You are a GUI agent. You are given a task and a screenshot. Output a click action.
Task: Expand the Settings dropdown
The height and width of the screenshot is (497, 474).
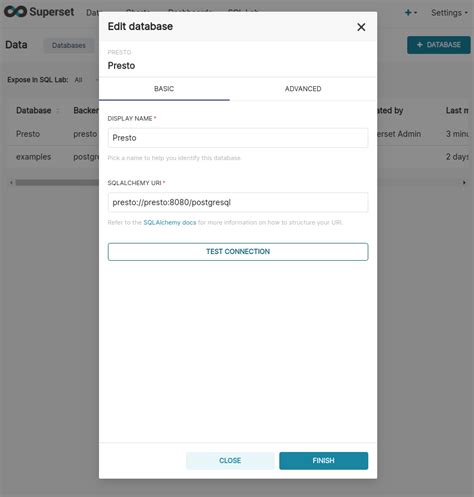pos(449,13)
